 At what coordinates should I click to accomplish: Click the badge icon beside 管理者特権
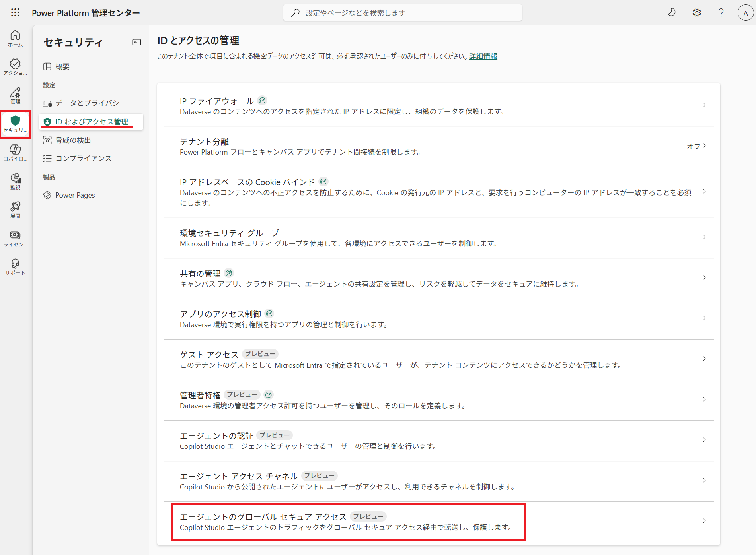[269, 395]
